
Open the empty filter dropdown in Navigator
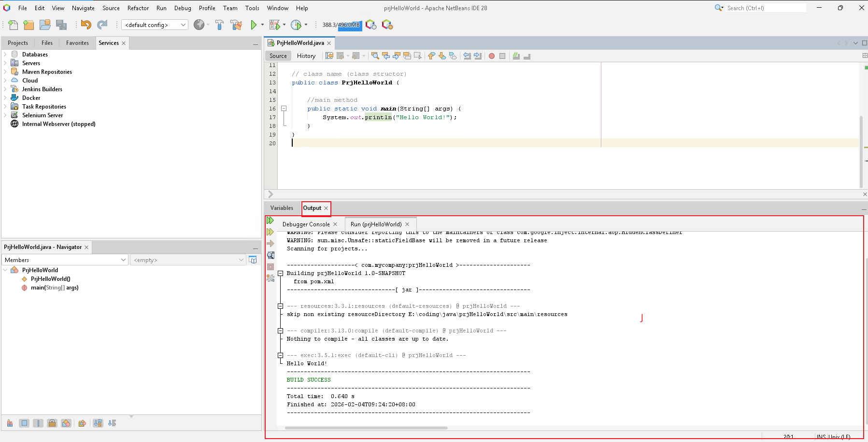pos(188,260)
